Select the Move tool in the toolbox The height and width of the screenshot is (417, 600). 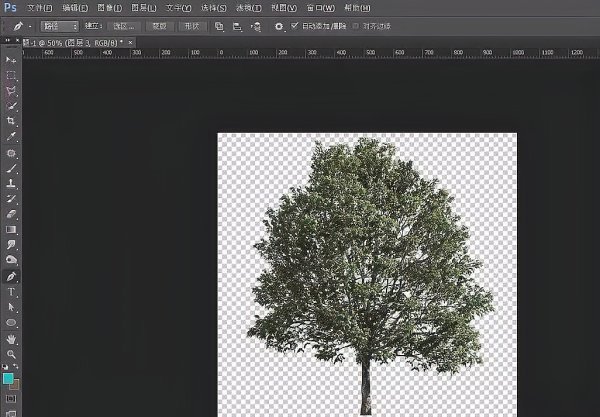coord(11,60)
